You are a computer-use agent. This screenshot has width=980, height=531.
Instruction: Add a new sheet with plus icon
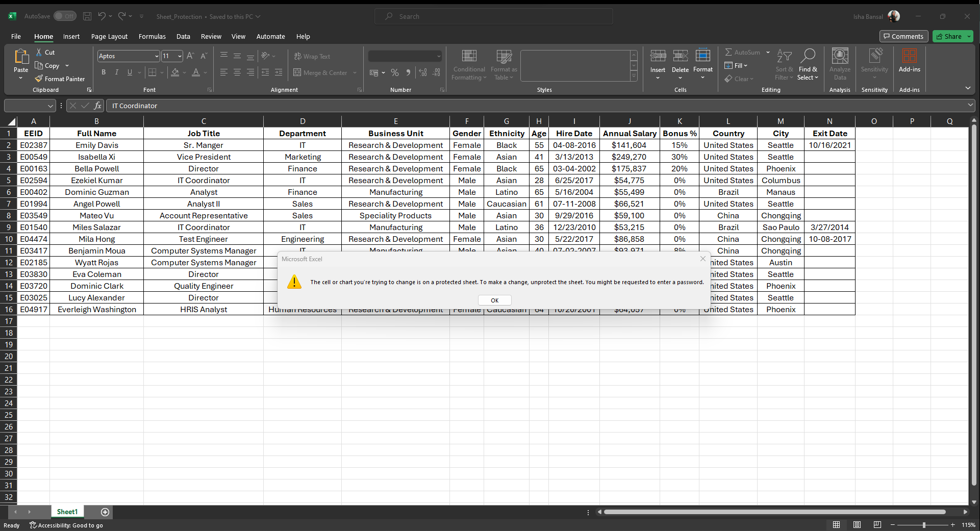pos(105,512)
